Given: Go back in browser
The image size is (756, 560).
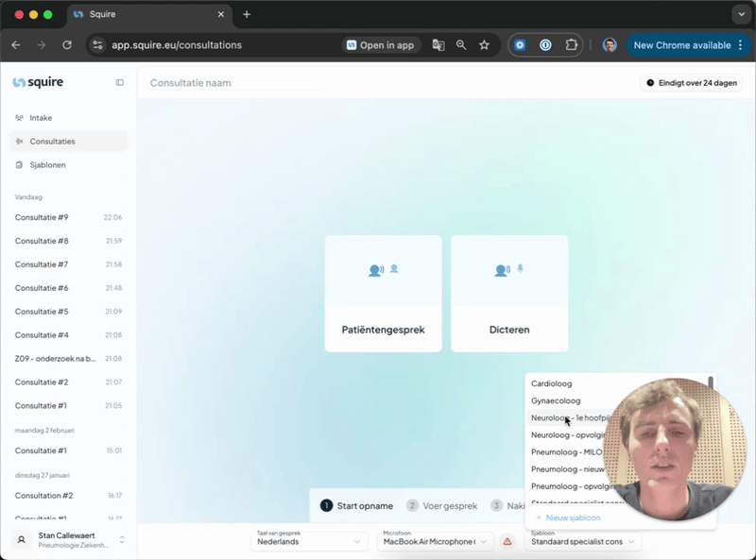Looking at the screenshot, I should coord(16,44).
